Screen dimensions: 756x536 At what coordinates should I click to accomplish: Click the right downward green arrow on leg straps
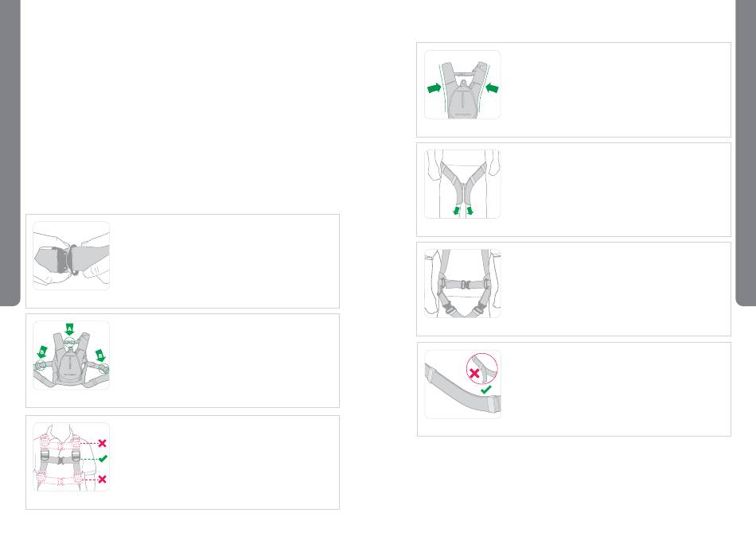tap(470, 210)
